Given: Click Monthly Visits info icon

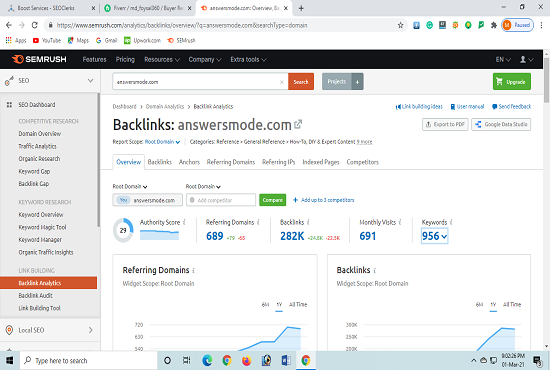Looking at the screenshot, I should pos(400,222).
